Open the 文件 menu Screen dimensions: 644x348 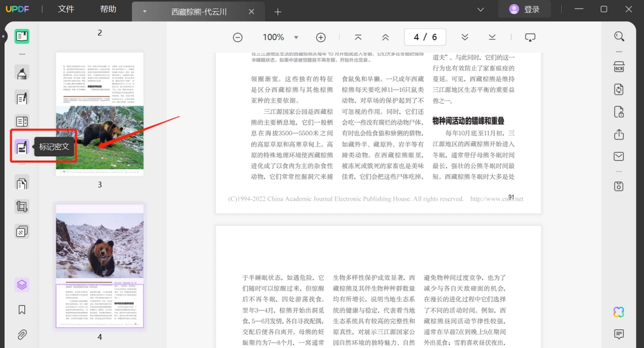[x=66, y=9]
